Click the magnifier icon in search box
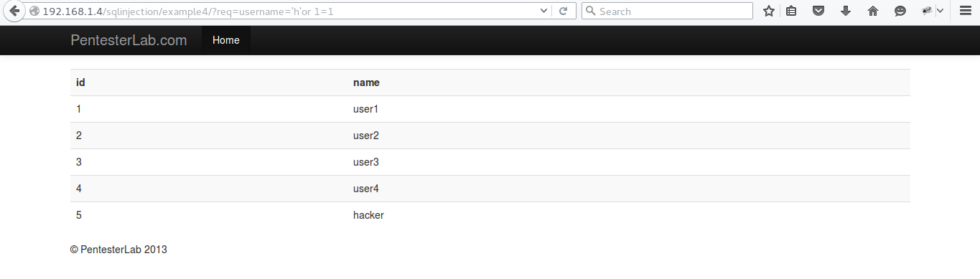The image size is (980, 279). 590,11
